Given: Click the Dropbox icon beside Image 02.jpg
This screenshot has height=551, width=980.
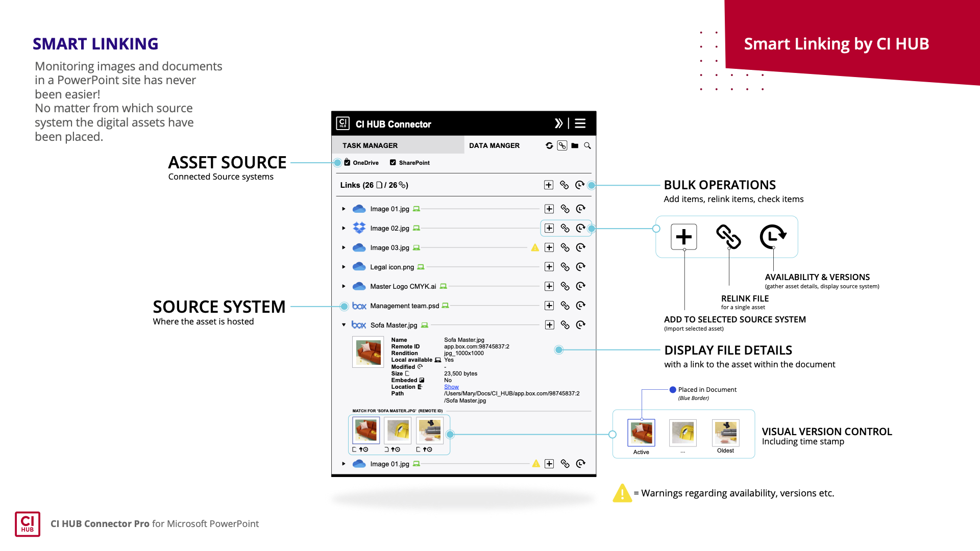Looking at the screenshot, I should pyautogui.click(x=359, y=228).
